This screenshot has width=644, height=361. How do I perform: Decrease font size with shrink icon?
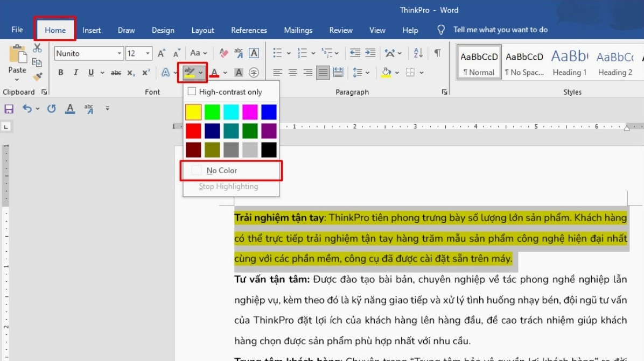click(177, 53)
